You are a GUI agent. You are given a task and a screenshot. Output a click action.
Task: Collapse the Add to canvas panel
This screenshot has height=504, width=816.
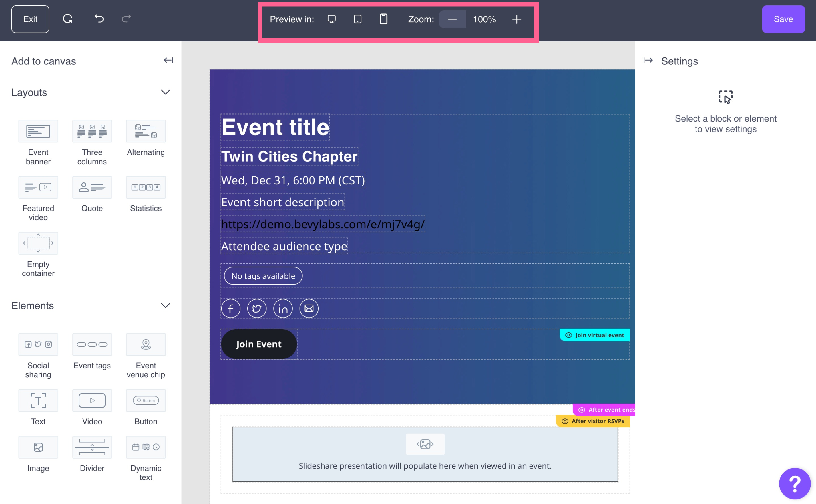click(x=168, y=60)
